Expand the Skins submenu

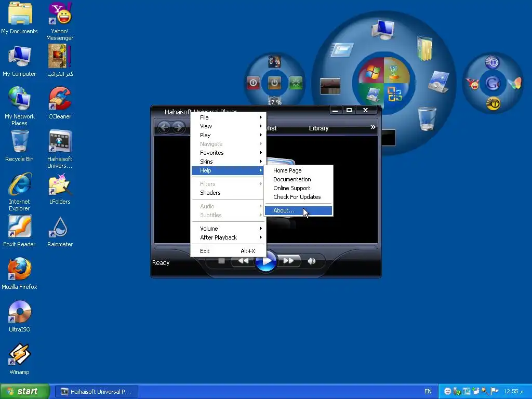pos(229,162)
